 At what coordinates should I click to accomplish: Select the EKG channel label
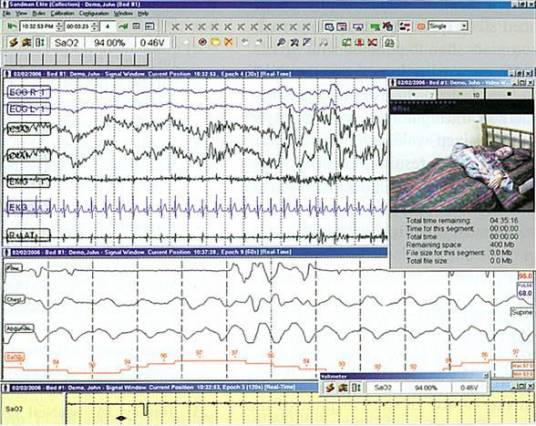tap(29, 208)
